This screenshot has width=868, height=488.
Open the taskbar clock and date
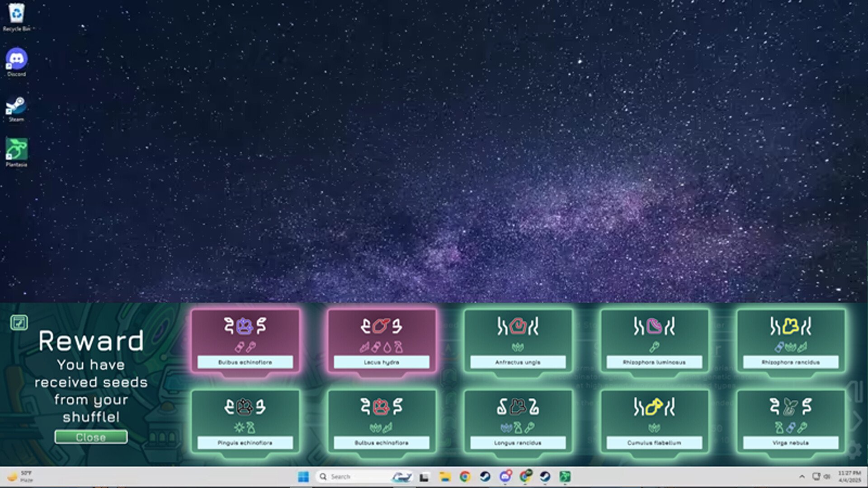pyautogui.click(x=849, y=477)
